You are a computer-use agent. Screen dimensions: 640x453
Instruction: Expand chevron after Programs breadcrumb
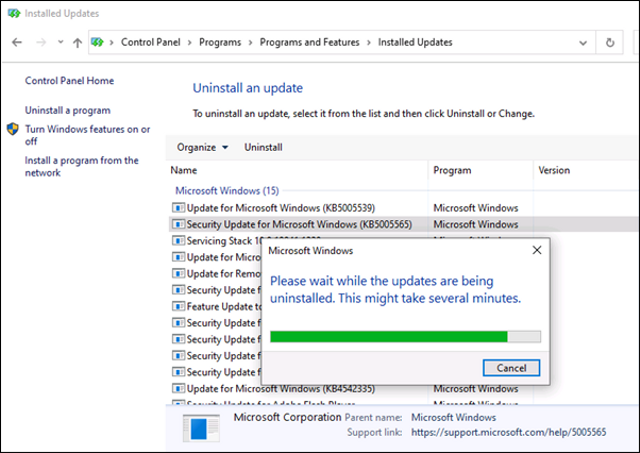click(251, 42)
